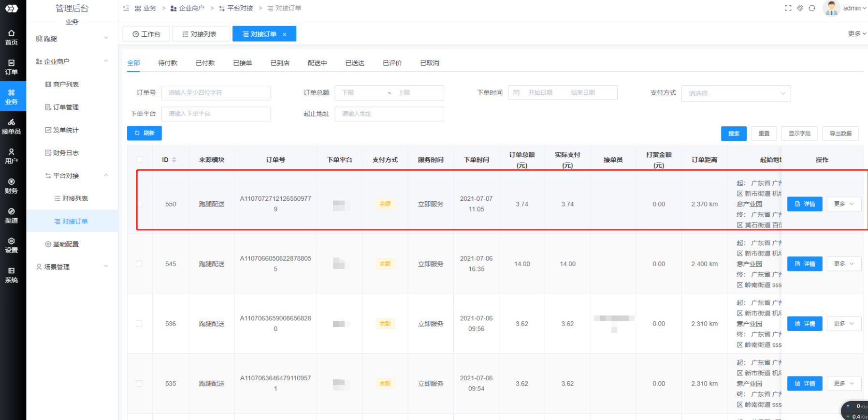
Task: Toggle the select-all checkbox in table header
Action: click(x=140, y=160)
